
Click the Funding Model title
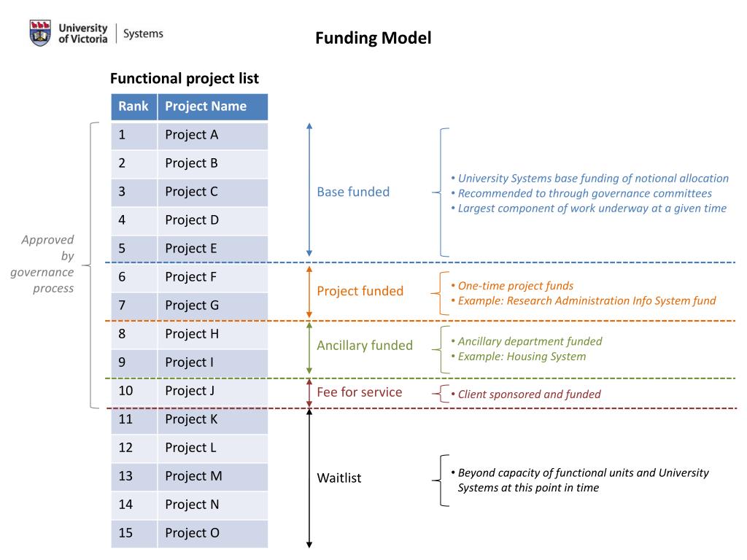pyautogui.click(x=373, y=38)
